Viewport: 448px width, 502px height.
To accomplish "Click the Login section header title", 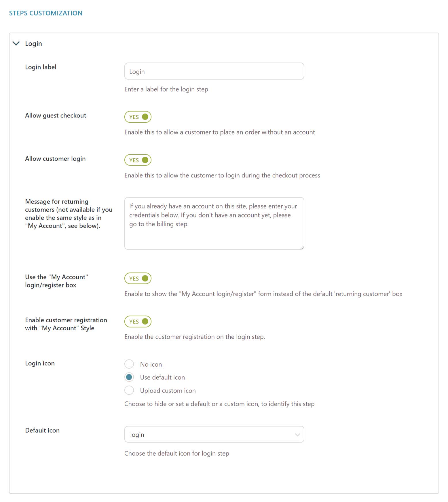I will click(33, 44).
